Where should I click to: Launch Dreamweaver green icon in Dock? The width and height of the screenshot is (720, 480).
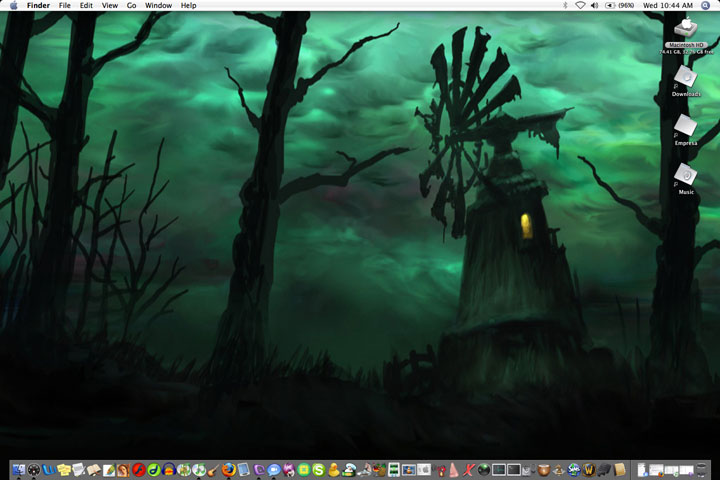[153, 470]
